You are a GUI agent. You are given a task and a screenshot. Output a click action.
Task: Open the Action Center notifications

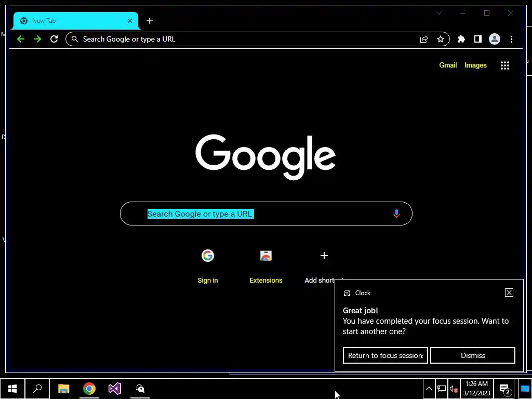pos(505,389)
